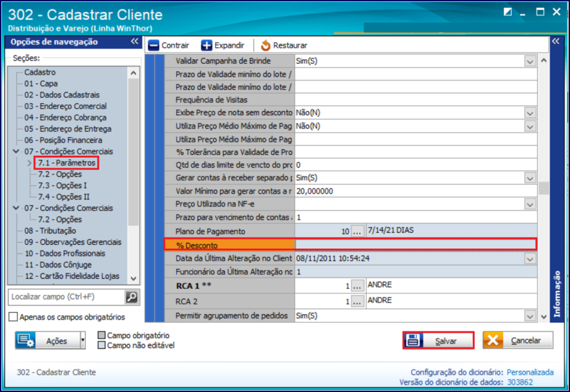Image resolution: width=570 pixels, height=392 pixels.
Task: Click the % Desconto value field
Action: (x=416, y=244)
